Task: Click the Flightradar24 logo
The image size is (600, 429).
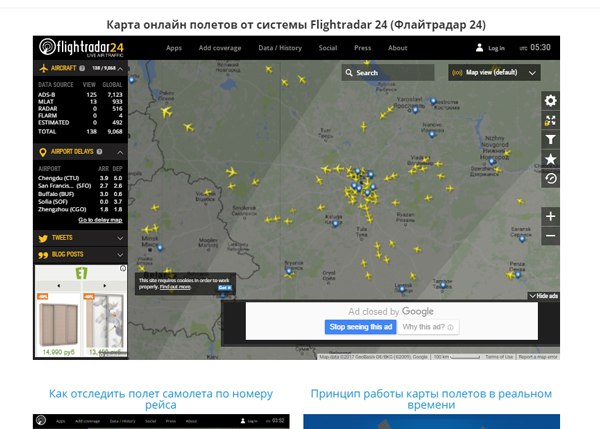Action: [81, 47]
